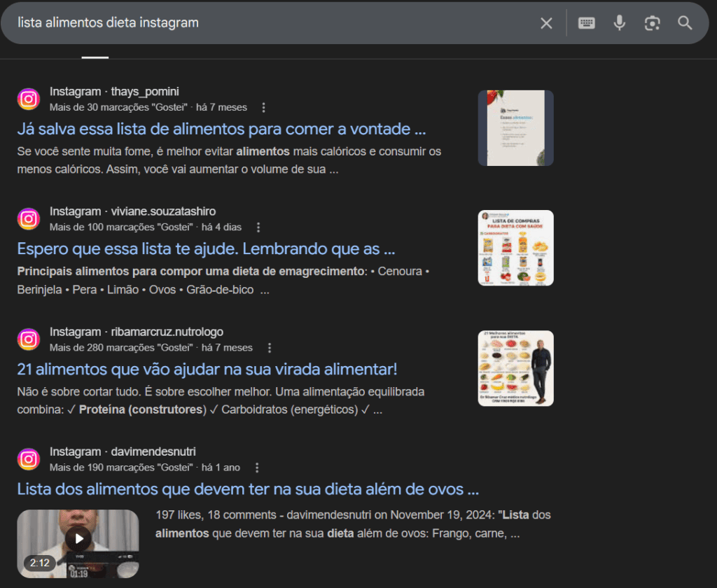Image resolution: width=717 pixels, height=588 pixels.
Task: Open '21 alimentos que vão ajudar' result
Action: pyautogui.click(x=207, y=370)
